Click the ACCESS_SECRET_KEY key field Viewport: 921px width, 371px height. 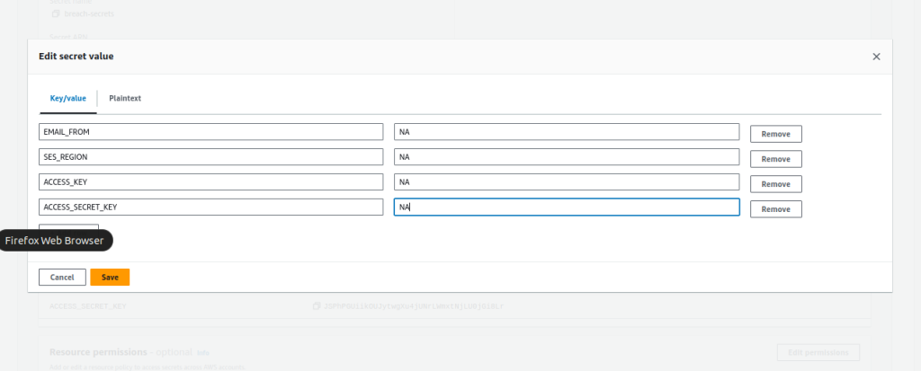211,207
